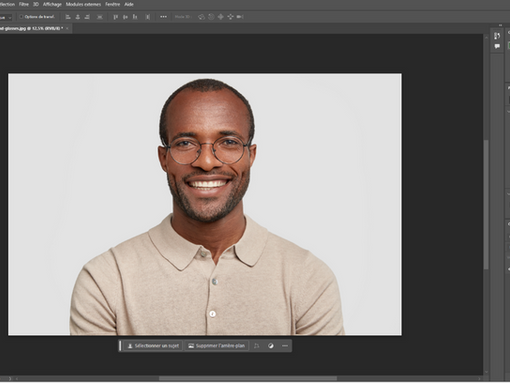Align layers to vertical centers
The image size is (510, 383).
[x=125, y=17]
